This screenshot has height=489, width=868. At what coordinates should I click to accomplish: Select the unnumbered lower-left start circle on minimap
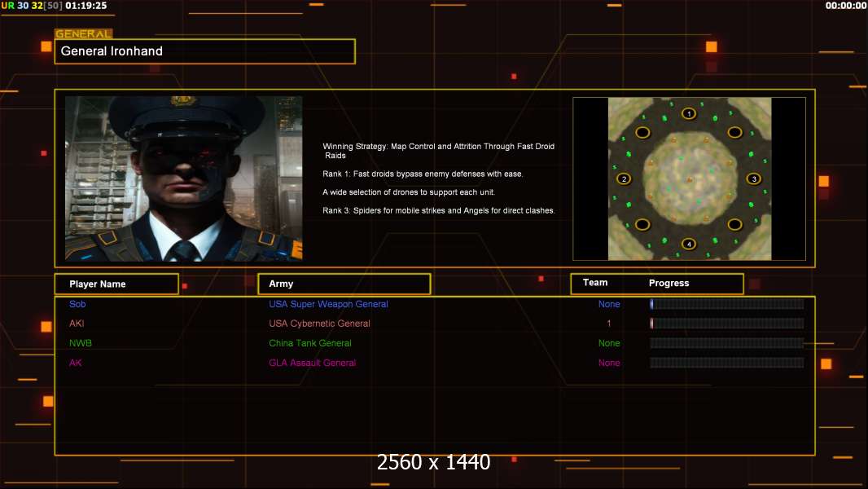pos(642,224)
